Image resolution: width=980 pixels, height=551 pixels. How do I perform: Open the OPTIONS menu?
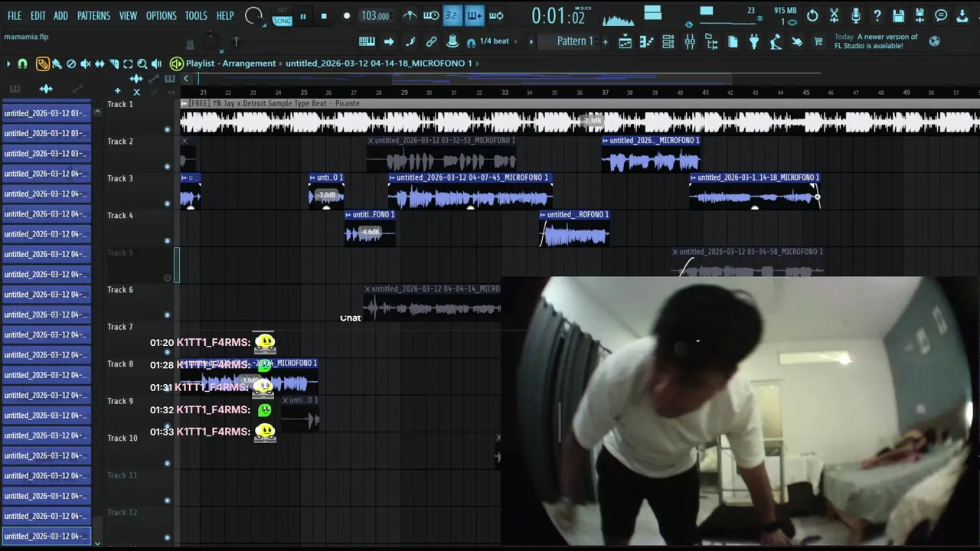[161, 15]
